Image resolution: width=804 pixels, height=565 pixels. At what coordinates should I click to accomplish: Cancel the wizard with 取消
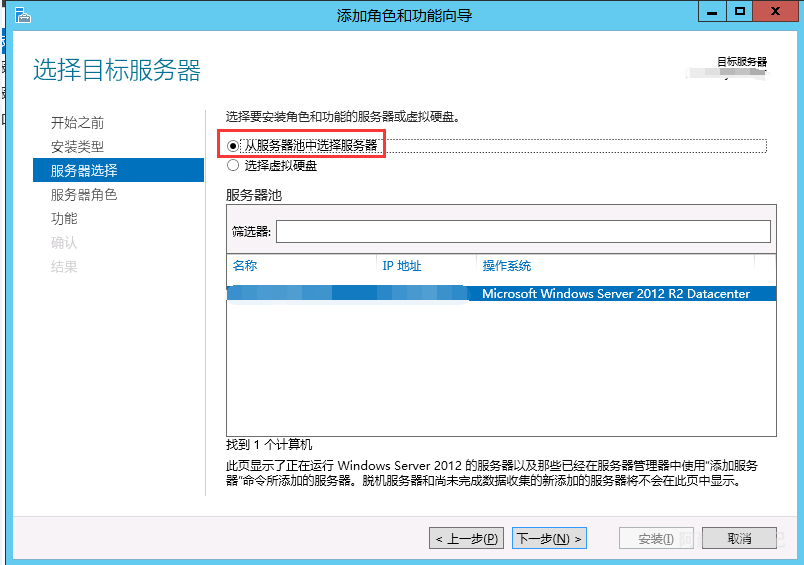coord(739,538)
